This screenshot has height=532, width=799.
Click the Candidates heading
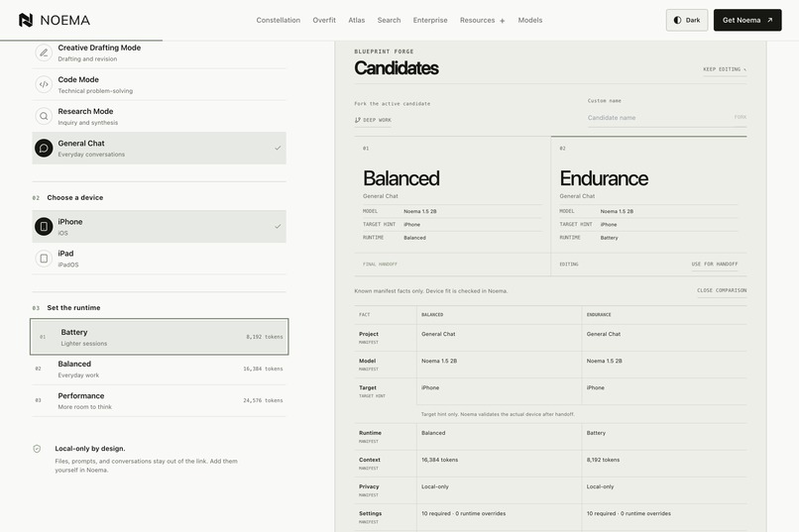397,67
